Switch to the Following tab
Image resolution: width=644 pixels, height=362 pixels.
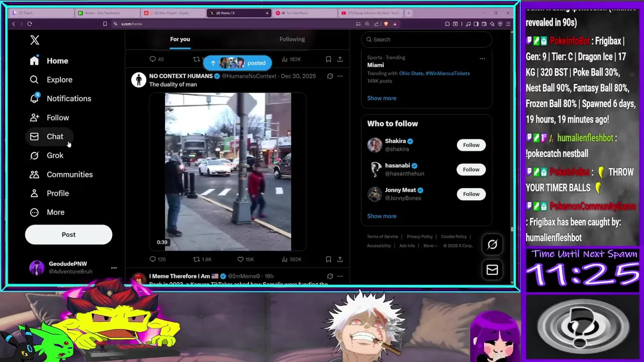pos(292,39)
